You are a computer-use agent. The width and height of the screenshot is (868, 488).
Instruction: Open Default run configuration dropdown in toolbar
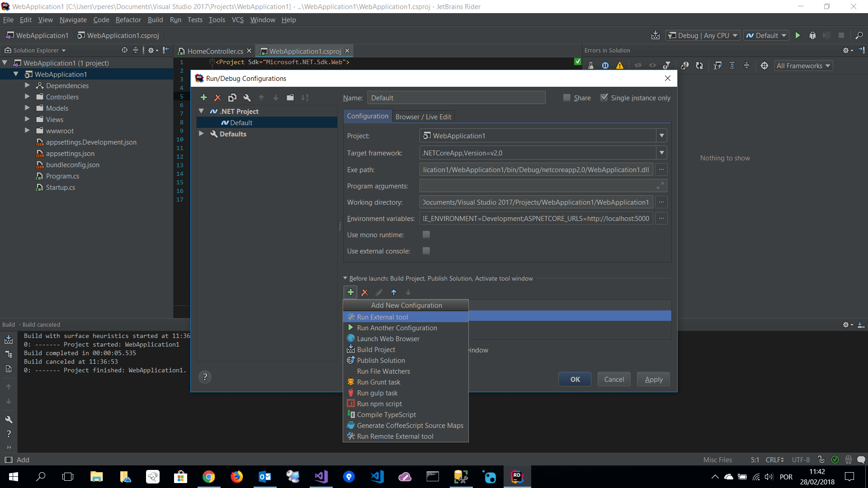[x=766, y=35]
